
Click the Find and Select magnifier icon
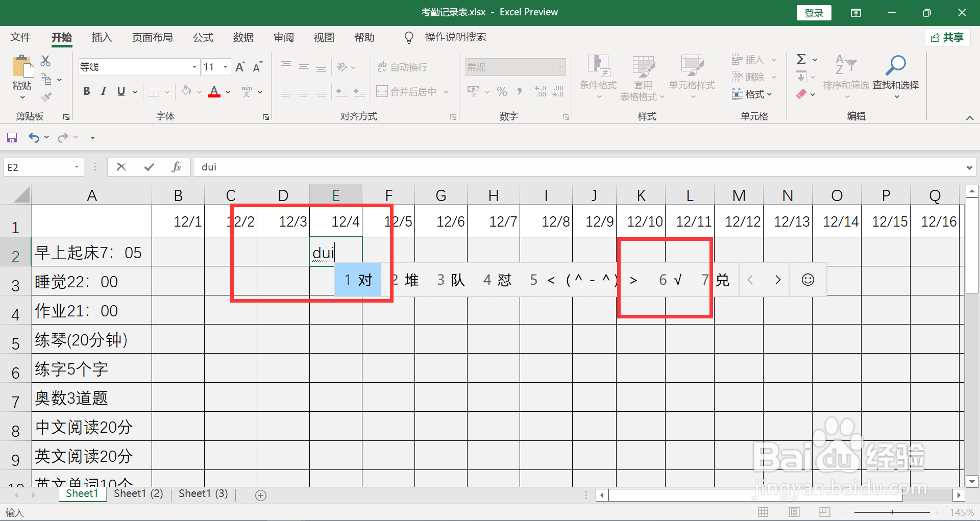(x=895, y=65)
